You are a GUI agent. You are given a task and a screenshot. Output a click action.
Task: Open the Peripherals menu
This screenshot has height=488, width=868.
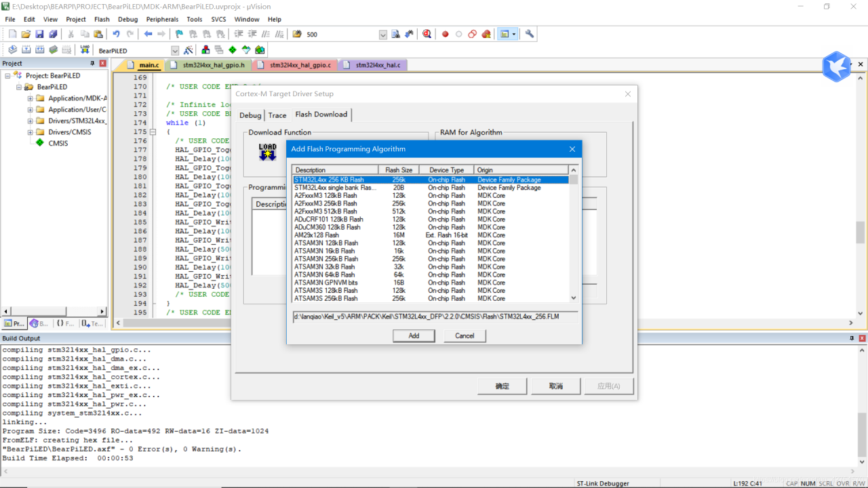click(163, 20)
